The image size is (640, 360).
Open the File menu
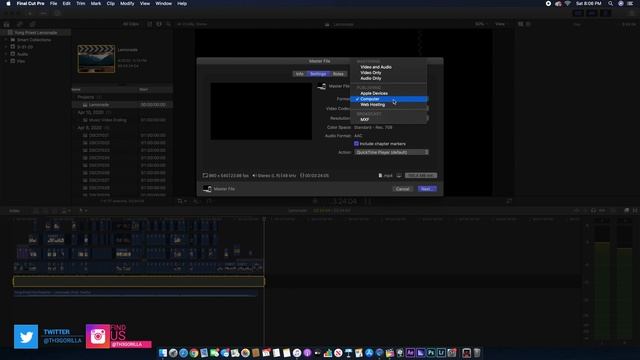tap(53, 3)
